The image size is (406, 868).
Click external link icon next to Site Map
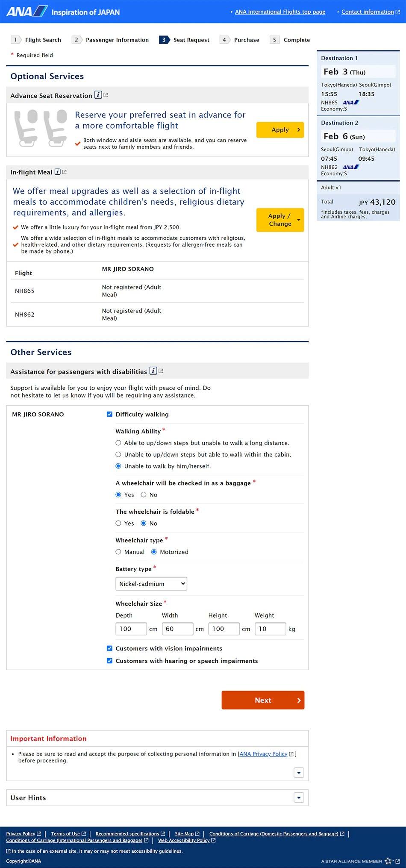pyautogui.click(x=197, y=833)
